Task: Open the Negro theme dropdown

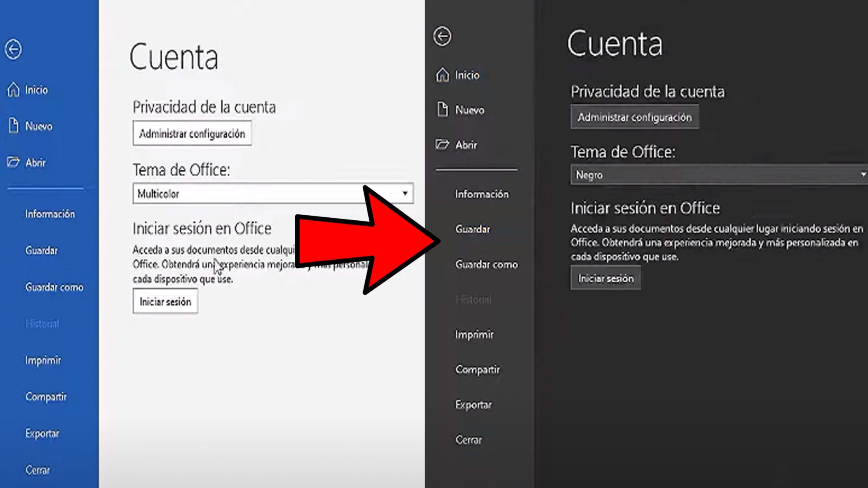Action: 716,175
